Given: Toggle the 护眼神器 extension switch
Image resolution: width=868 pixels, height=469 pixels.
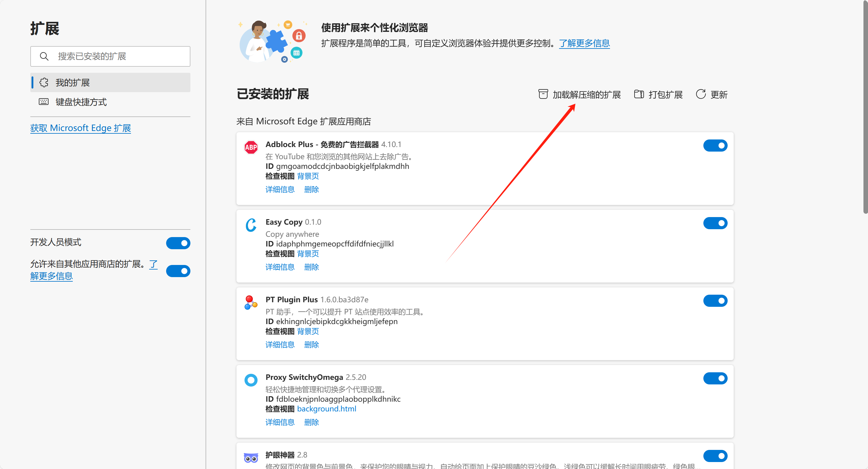Looking at the screenshot, I should pos(716,456).
